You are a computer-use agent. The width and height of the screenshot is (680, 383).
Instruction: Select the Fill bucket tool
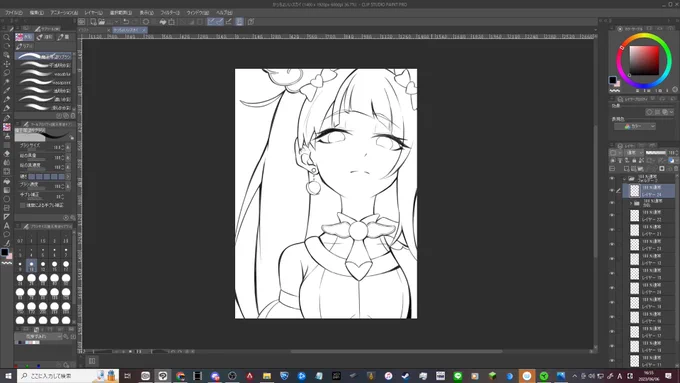coord(7,181)
